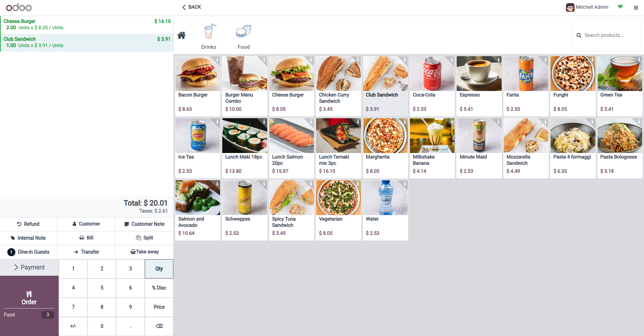Switch numpad to Price mode
Viewport: 644px width, 336px height.
(159, 307)
